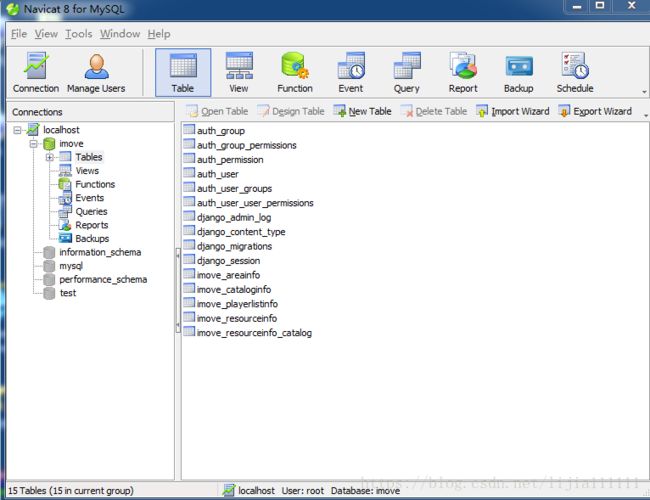Launch the Import Wizard

[512, 111]
